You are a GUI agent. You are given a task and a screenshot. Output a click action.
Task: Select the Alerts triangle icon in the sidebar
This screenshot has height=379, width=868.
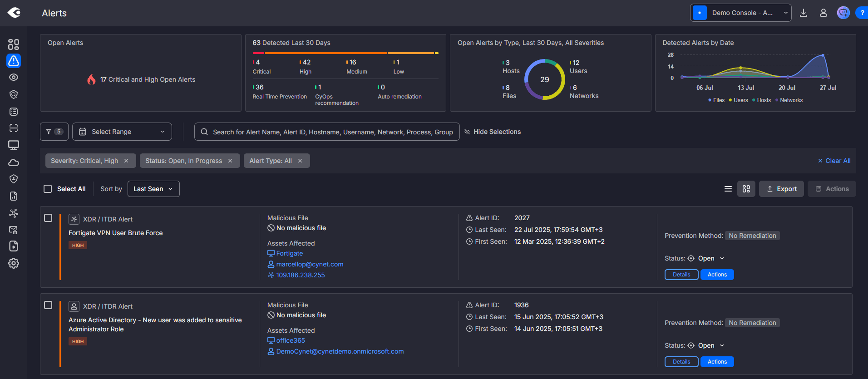pos(14,61)
